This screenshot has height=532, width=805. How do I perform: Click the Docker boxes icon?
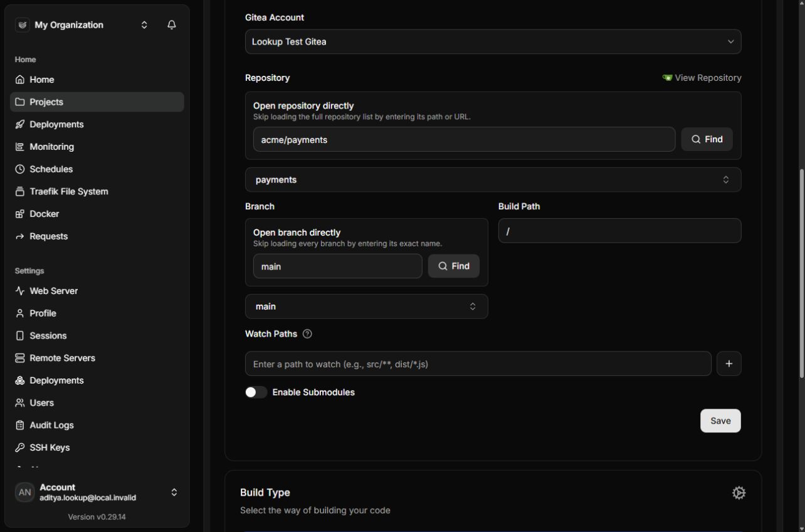pyautogui.click(x=20, y=214)
